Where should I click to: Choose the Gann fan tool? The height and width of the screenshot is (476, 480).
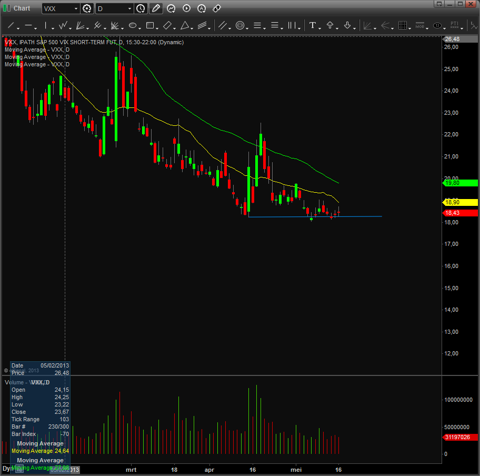tap(367, 25)
